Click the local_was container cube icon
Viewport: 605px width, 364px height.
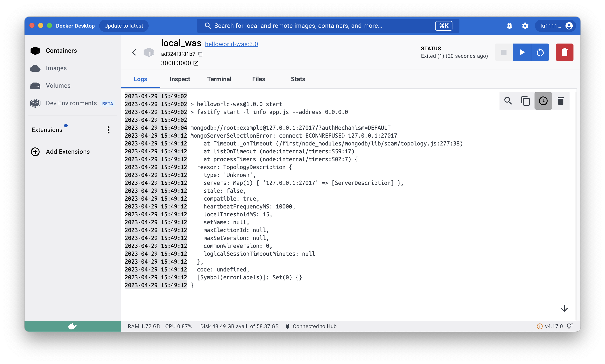(x=149, y=52)
